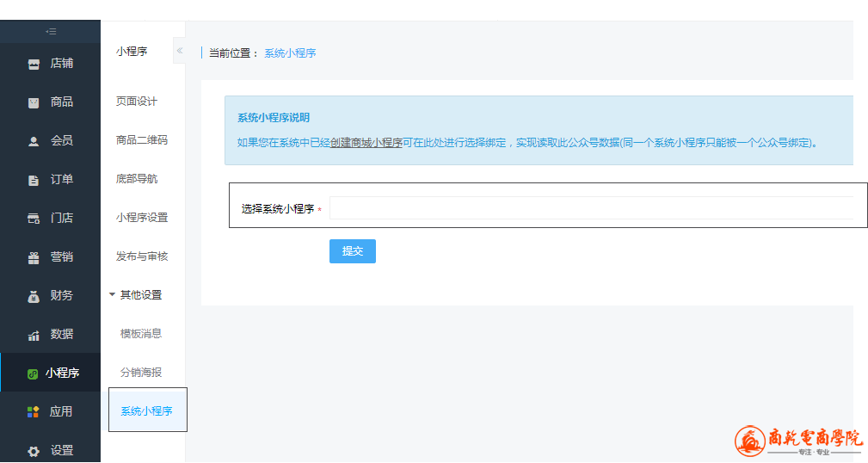Open the orders (订单) document icon
This screenshot has width=868, height=463.
click(34, 180)
